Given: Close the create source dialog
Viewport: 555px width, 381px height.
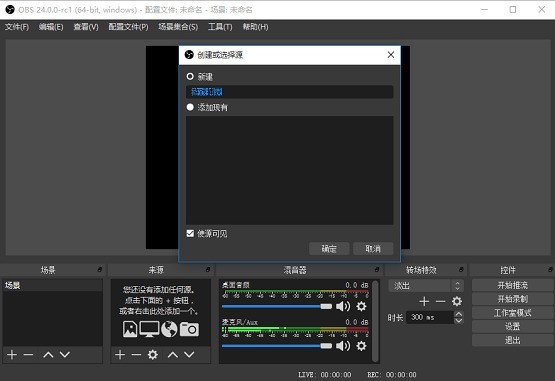Looking at the screenshot, I should (391, 55).
